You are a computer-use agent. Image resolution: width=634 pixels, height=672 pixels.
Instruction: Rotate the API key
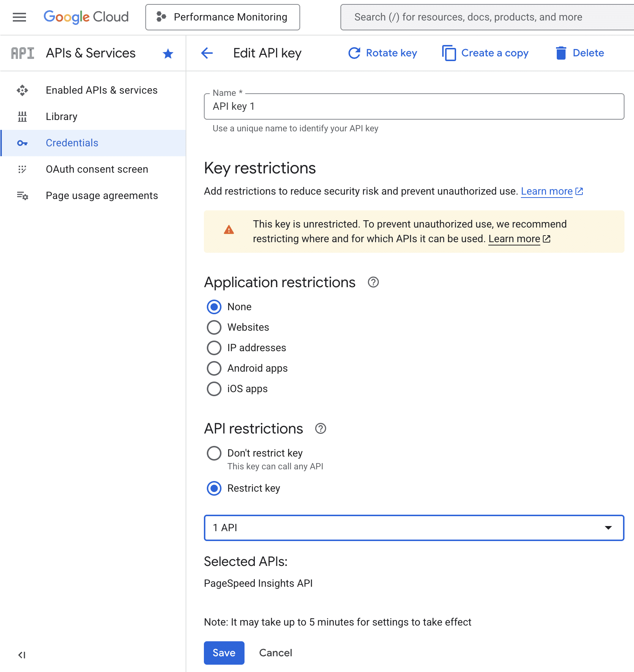[383, 53]
